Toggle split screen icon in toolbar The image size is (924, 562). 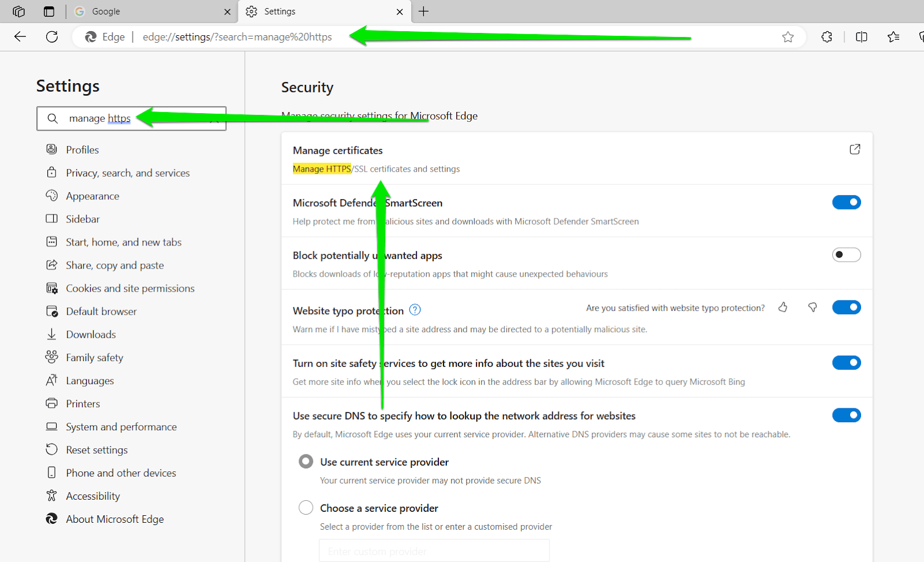(x=862, y=37)
